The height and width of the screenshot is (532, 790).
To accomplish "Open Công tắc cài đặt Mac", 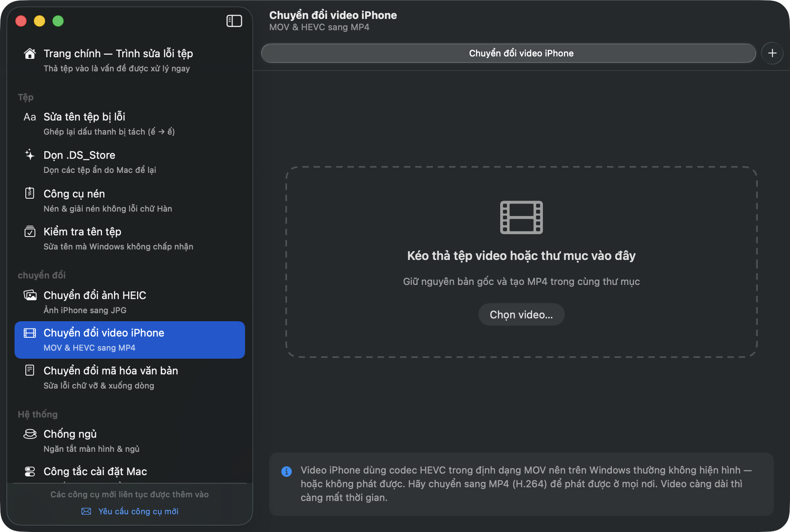I will 130,472.
